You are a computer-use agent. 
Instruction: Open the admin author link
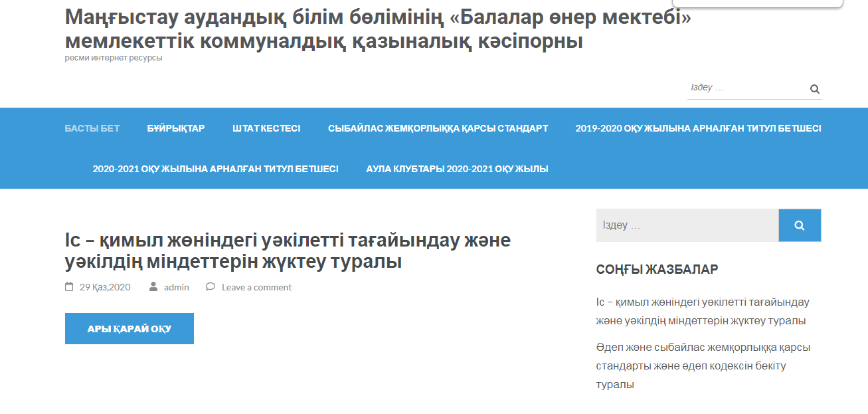[177, 287]
